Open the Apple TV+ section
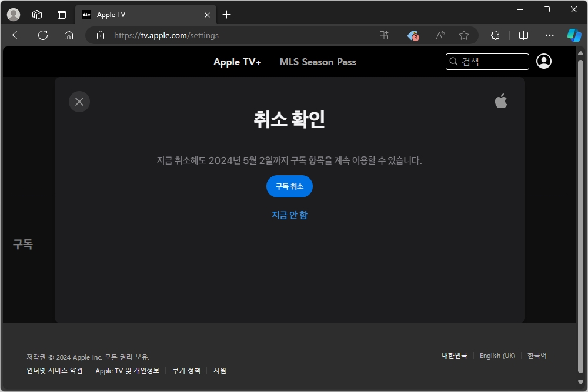This screenshot has width=588, height=392. (x=238, y=62)
